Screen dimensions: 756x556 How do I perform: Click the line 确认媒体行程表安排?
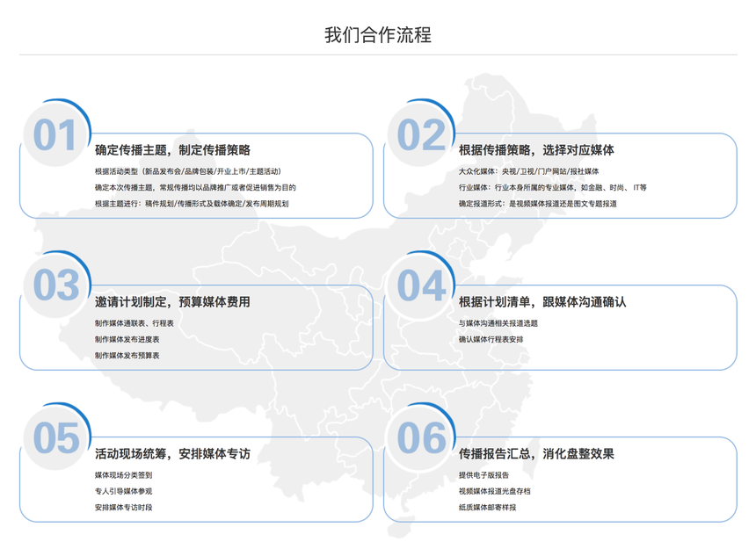(491, 339)
